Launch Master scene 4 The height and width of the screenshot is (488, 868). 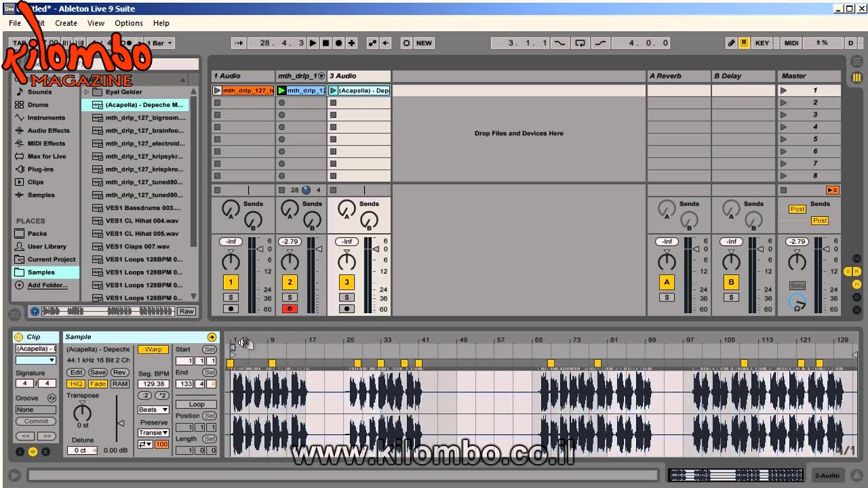pos(783,127)
